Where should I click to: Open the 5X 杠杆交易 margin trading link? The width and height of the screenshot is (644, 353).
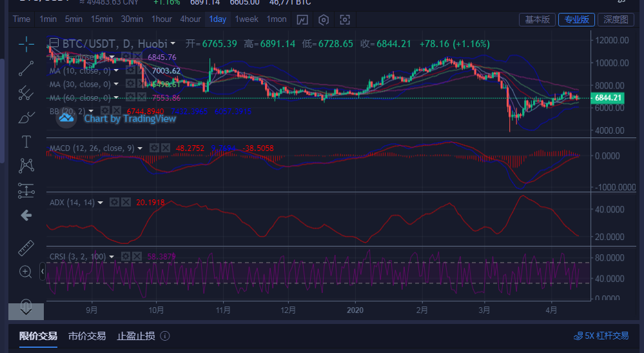click(x=601, y=336)
